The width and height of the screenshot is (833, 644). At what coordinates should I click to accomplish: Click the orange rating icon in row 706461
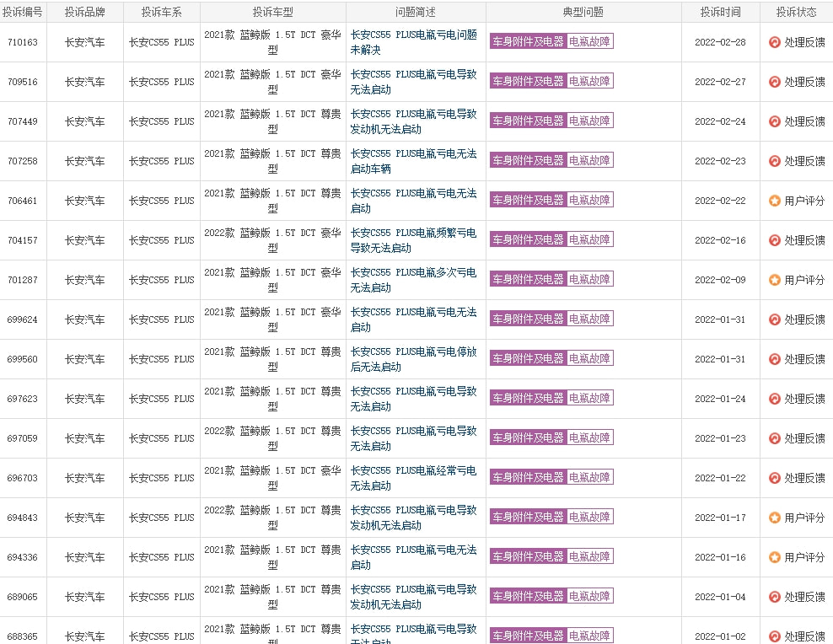775,201
